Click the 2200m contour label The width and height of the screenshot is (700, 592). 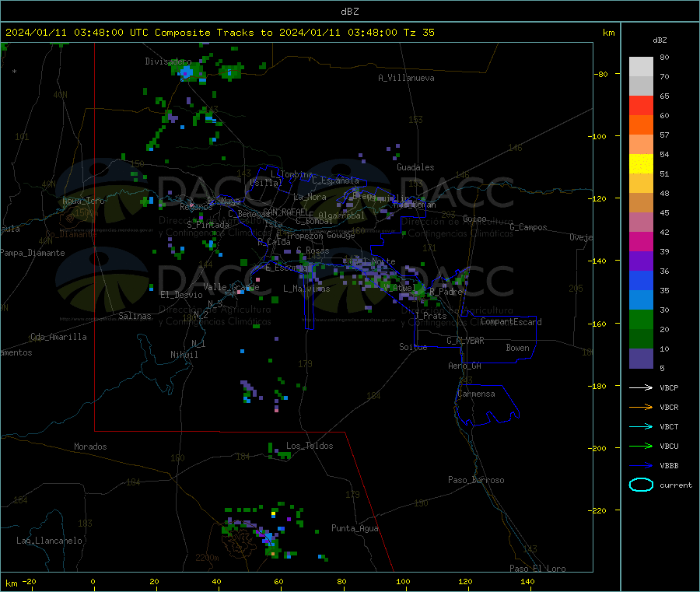tap(207, 558)
